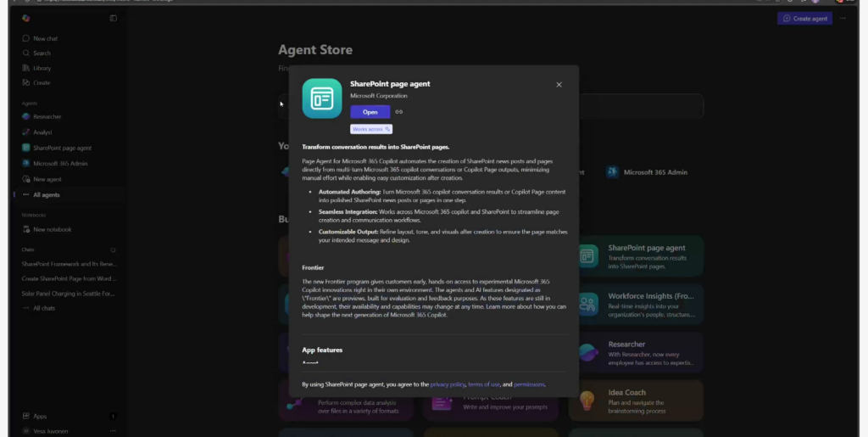Image resolution: width=868 pixels, height=437 pixels.
Task: Open more options beside Vesa Juvonen
Action: (x=113, y=431)
